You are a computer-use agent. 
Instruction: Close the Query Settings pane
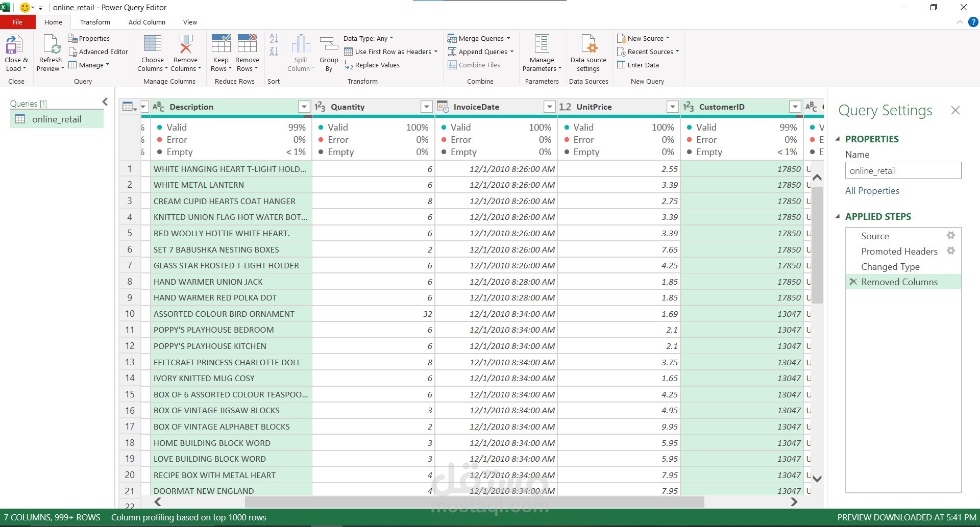[955, 110]
